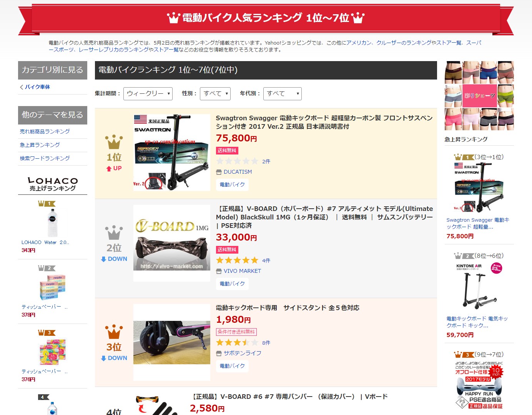Screen dimensions: 532x415
Task: Open 急上昇ランキング theme link
Action: pos(40,145)
